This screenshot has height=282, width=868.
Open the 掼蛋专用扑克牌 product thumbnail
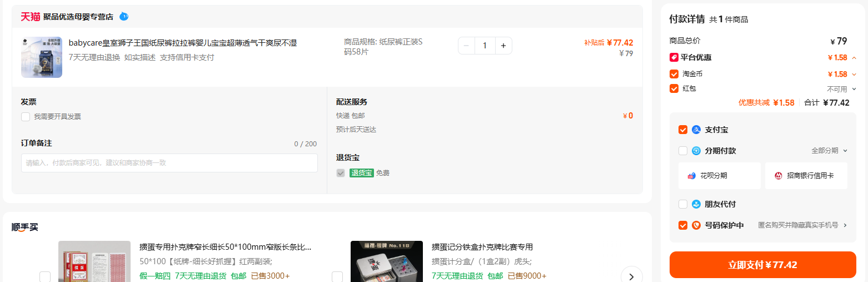coord(94,261)
